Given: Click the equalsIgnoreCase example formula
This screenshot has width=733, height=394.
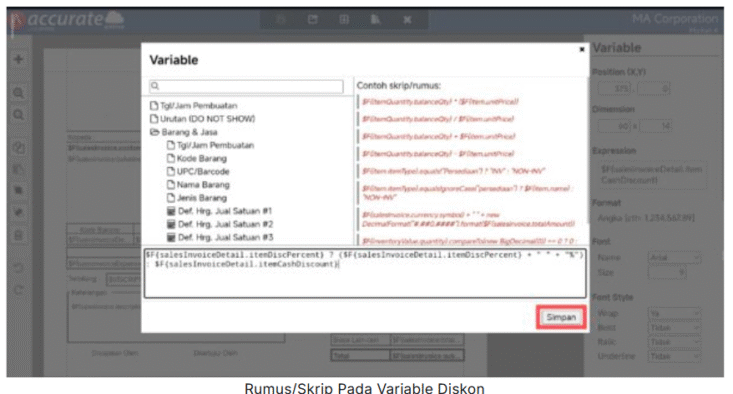Looking at the screenshot, I should coord(467,193).
